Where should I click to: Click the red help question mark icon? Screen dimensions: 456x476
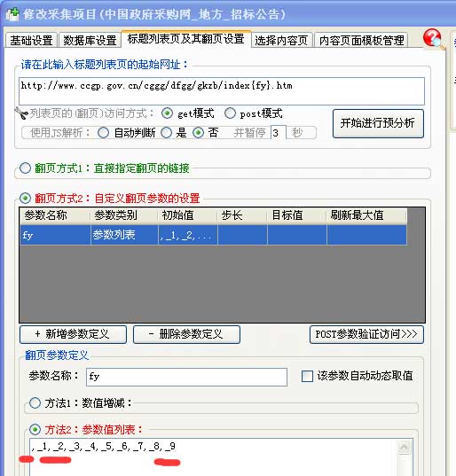pos(433,38)
